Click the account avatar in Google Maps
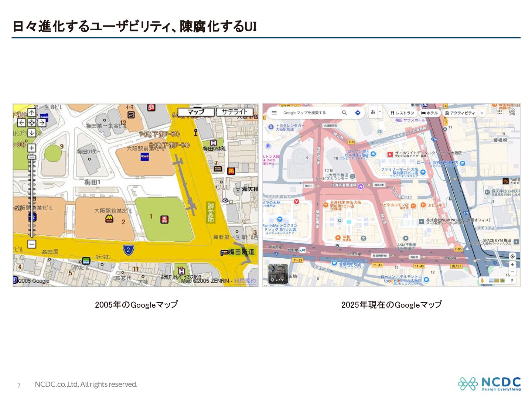This screenshot has height=399, width=532. pos(512,112)
